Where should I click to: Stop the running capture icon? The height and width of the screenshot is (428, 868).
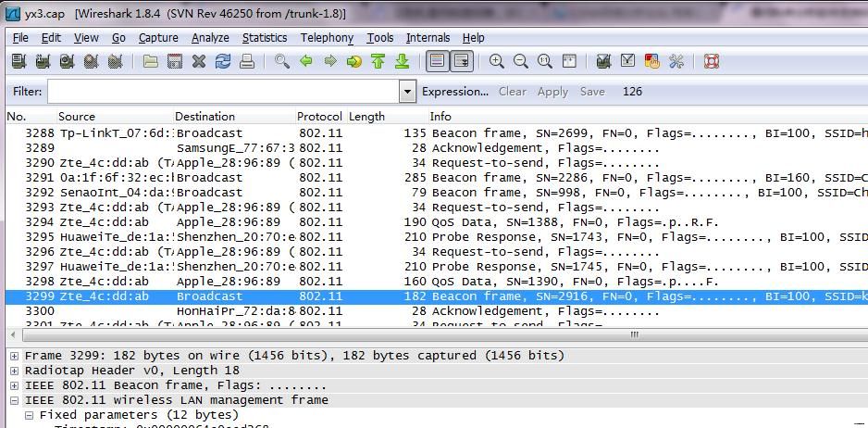pyautogui.click(x=91, y=61)
